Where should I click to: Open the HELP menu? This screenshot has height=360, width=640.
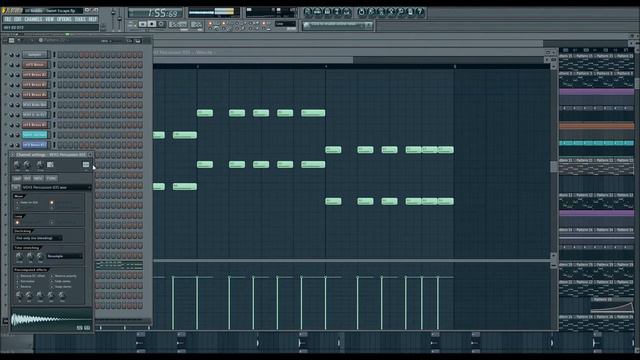tap(93, 19)
